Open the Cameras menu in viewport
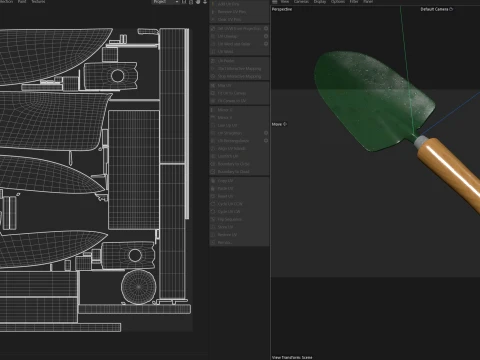 [301, 2]
